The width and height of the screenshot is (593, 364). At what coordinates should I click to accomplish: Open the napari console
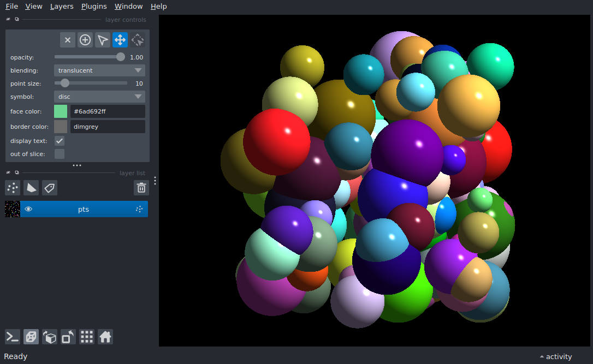[x=13, y=337]
